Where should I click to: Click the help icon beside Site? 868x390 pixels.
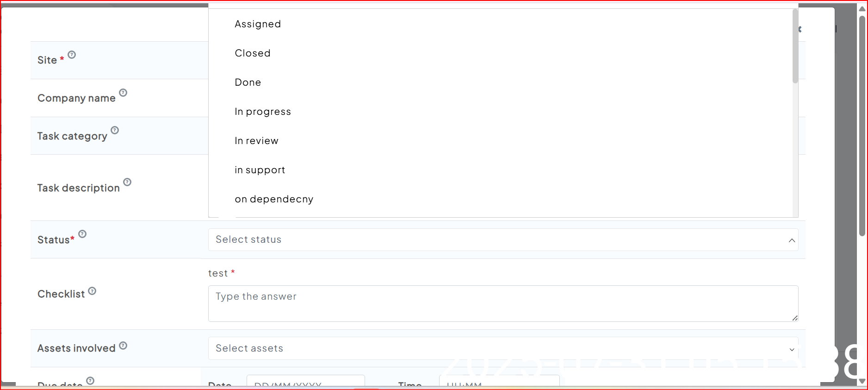coord(72,55)
